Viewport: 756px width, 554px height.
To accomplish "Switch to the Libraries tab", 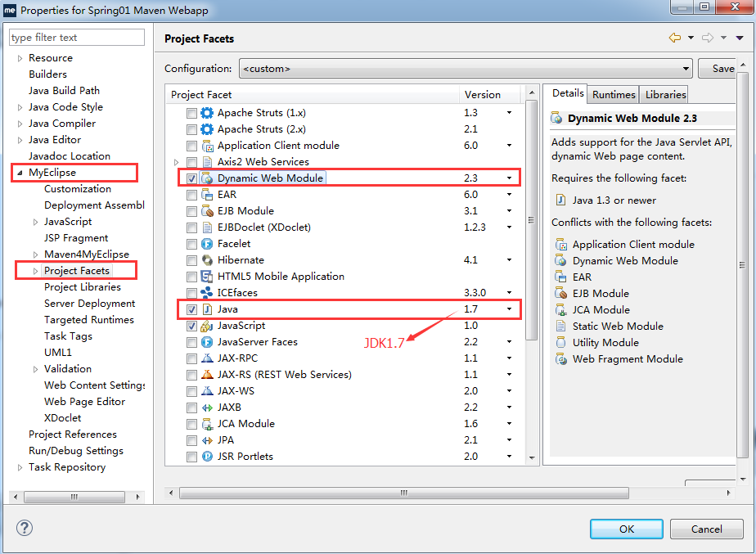I will (665, 94).
